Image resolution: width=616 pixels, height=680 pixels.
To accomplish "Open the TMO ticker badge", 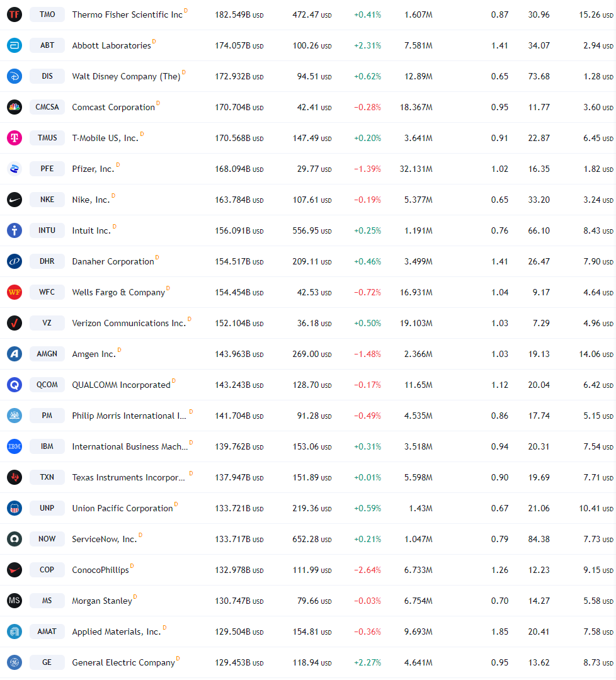I will pyautogui.click(x=47, y=14).
